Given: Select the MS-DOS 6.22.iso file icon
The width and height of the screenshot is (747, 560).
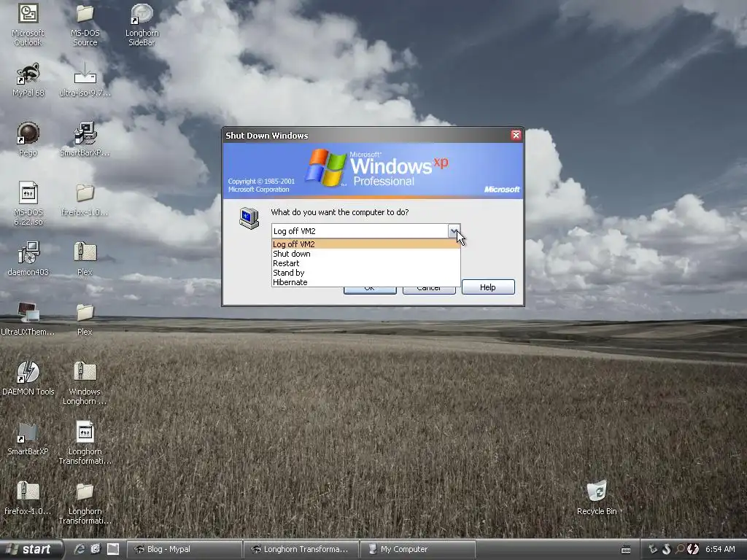Looking at the screenshot, I should [28, 192].
